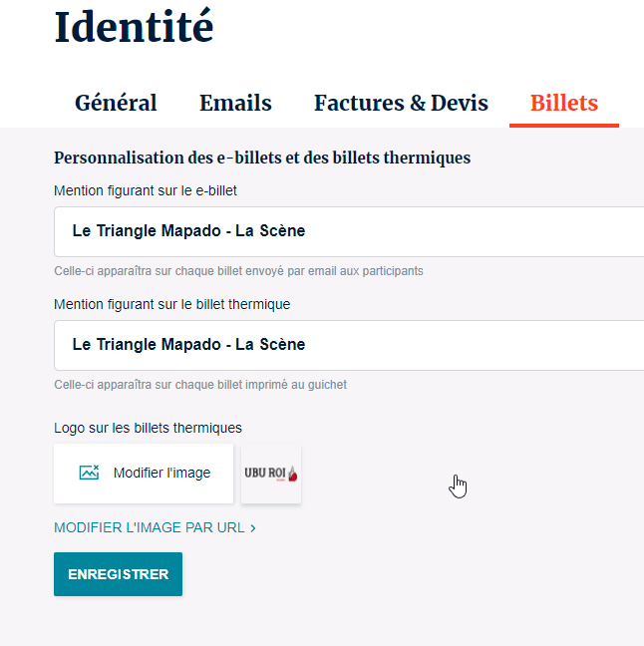
Task: Expand chevron beside Modifier l'image par URL
Action: click(253, 527)
